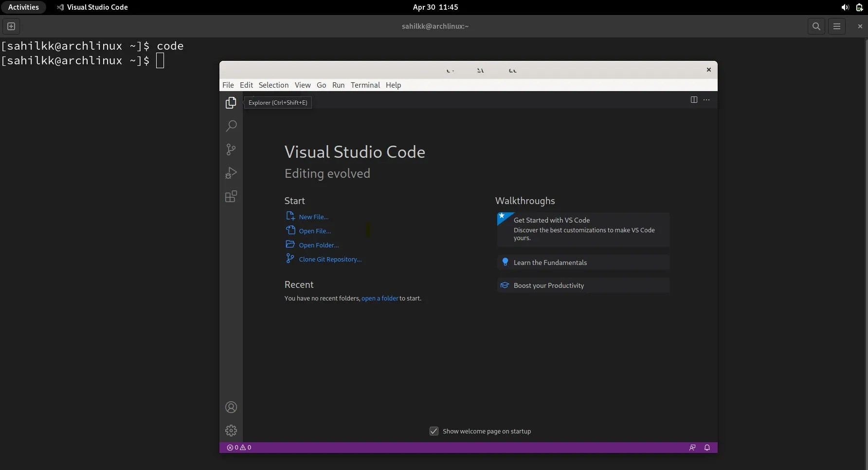Open the Search view in VS Code sidebar
The width and height of the screenshot is (868, 470).
(231, 126)
